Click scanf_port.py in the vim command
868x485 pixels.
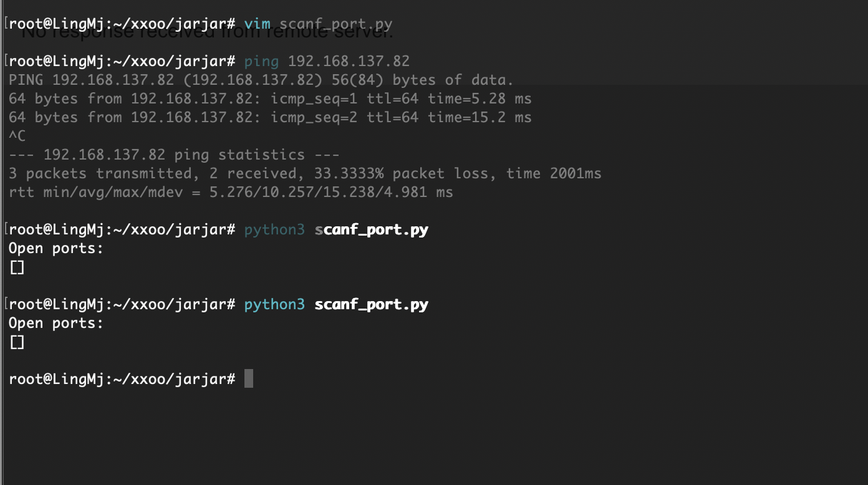[x=336, y=24]
